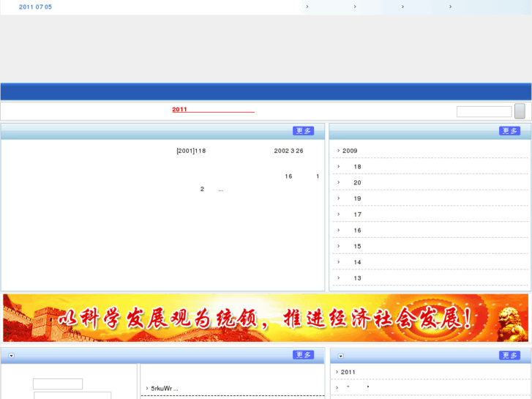Image resolution: width=532 pixels, height=399 pixels.
Task: Collapse the bottom 2011 list via its header arrow
Action: click(x=341, y=356)
